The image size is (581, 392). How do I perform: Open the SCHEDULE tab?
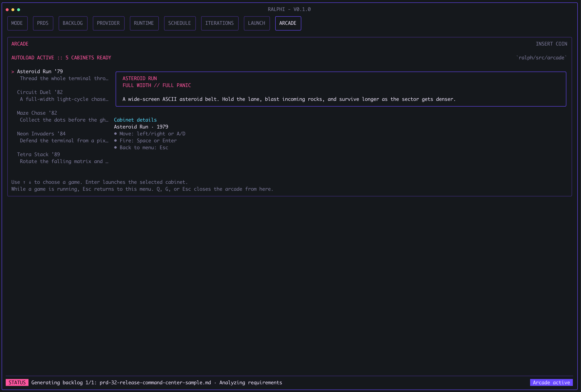click(x=180, y=23)
